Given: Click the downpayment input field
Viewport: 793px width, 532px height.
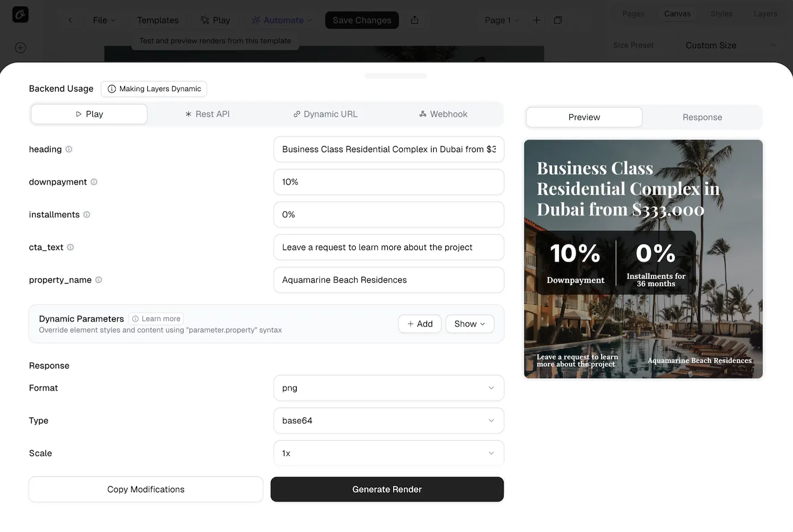Looking at the screenshot, I should 389,182.
